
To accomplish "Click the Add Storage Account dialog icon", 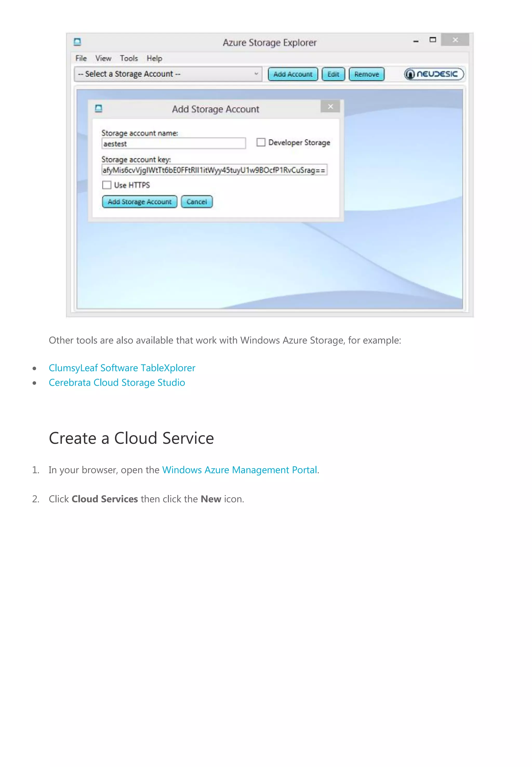I will 99,108.
